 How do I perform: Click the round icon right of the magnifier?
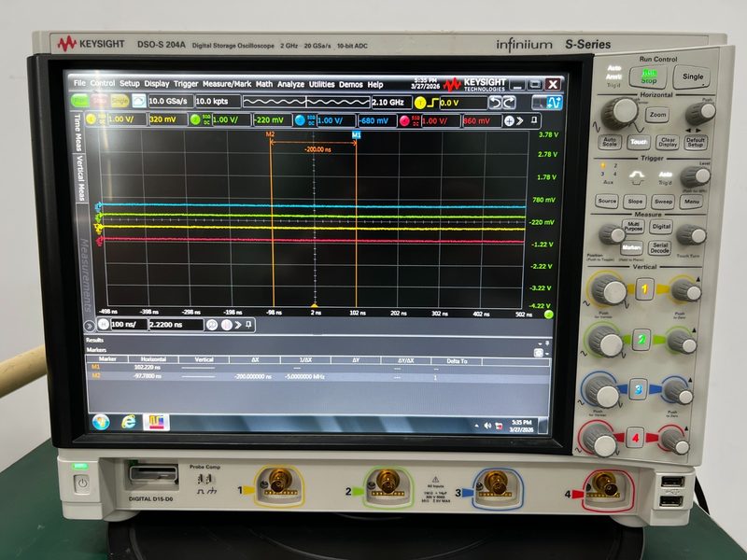(x=227, y=325)
